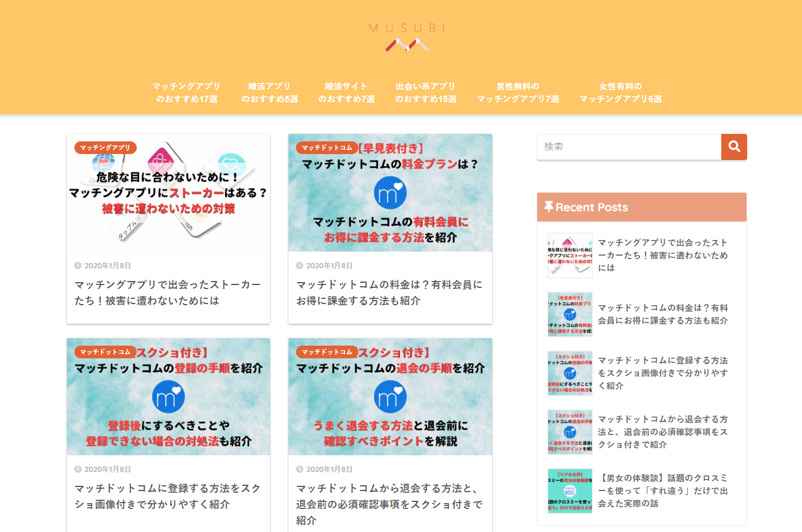Open 婚活アプリのおすすめ5選 menu item

coord(269,92)
